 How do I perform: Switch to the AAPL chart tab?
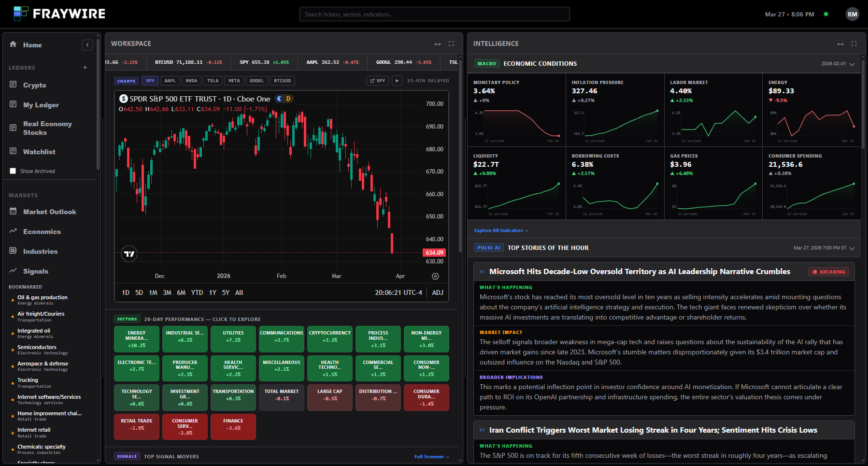[170, 81]
